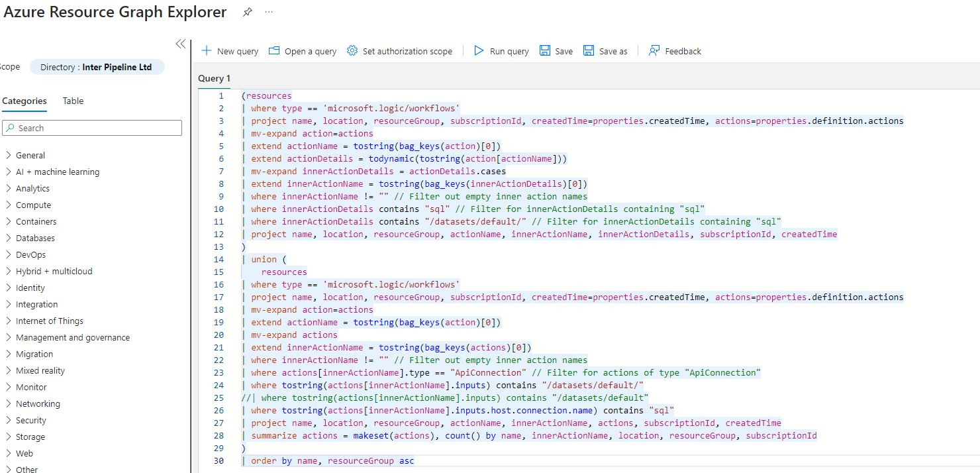Click the Save as disk icon
Screen dimensions: 980x473
coord(589,51)
